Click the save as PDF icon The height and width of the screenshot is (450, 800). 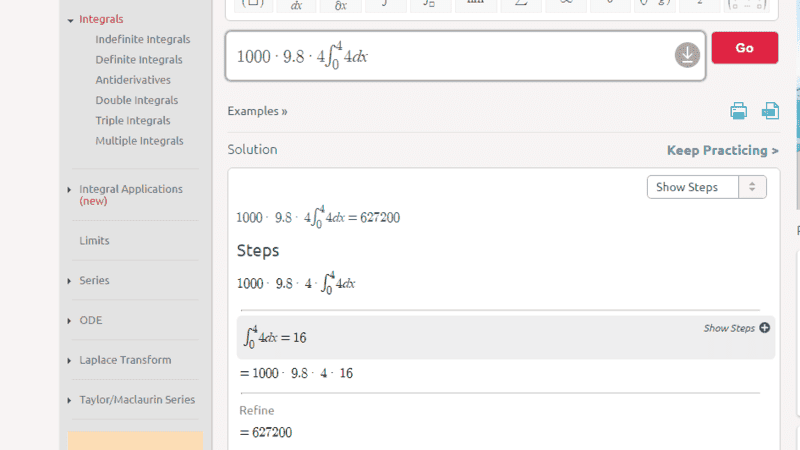point(770,111)
